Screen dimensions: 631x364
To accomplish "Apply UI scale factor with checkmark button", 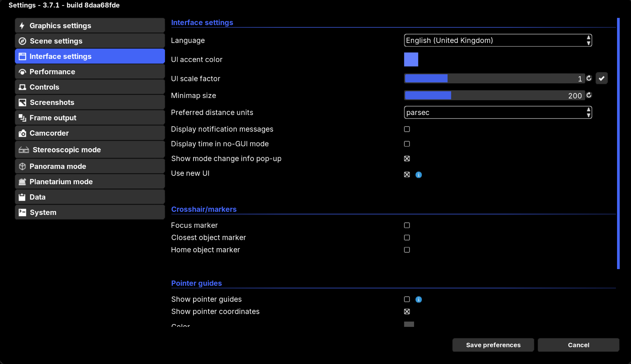I will click(602, 78).
